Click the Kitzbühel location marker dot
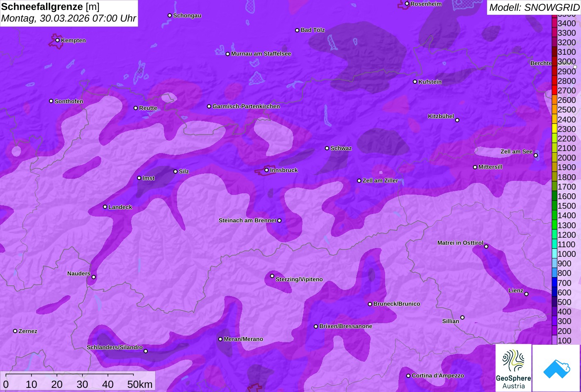Screen dimensions: 581x392 [457, 120]
